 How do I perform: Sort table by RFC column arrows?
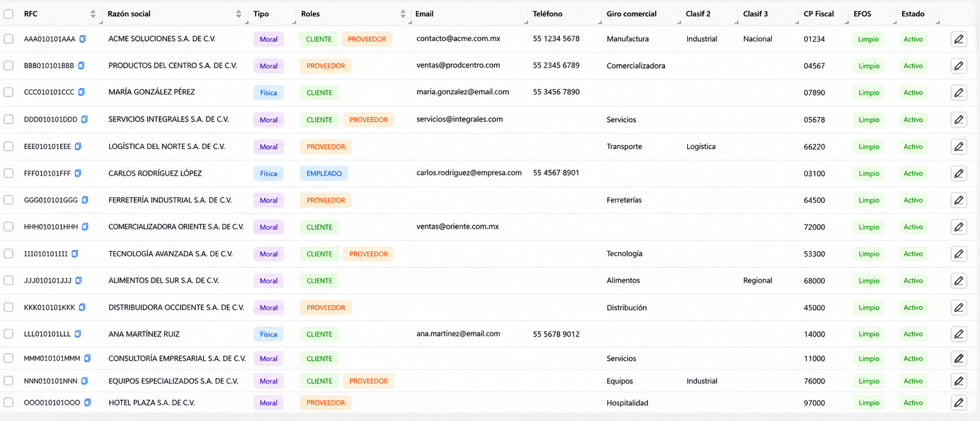point(93,14)
